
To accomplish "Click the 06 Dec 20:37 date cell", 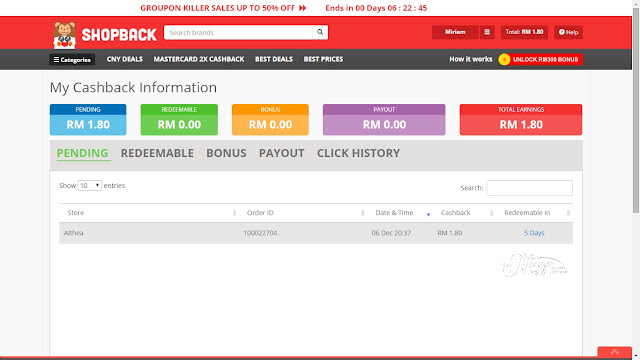I will coord(391,233).
